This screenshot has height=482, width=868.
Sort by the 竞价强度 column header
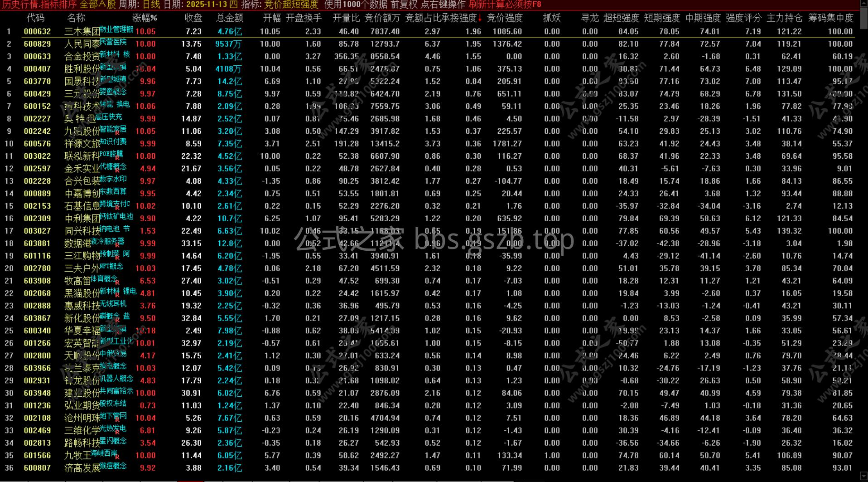click(x=505, y=18)
